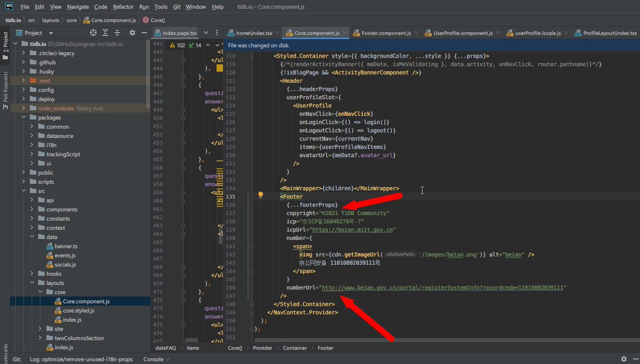
Task: Open the 1: Project tool window stripe button
Action: [5, 46]
